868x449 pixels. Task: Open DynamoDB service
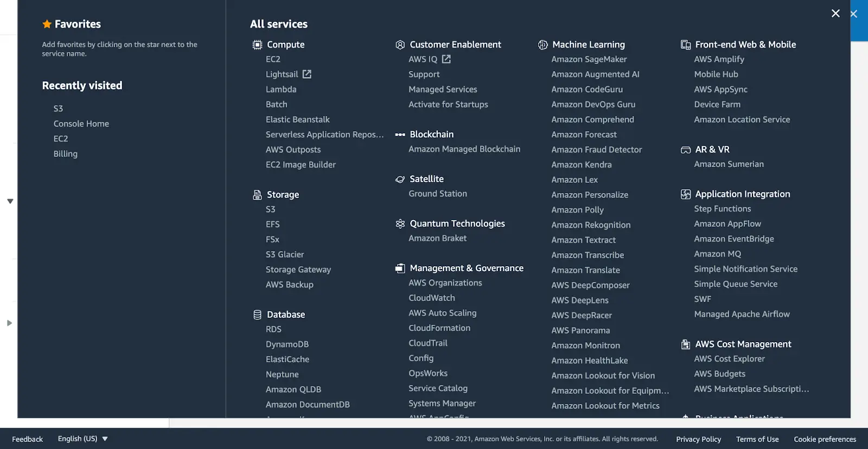287,344
